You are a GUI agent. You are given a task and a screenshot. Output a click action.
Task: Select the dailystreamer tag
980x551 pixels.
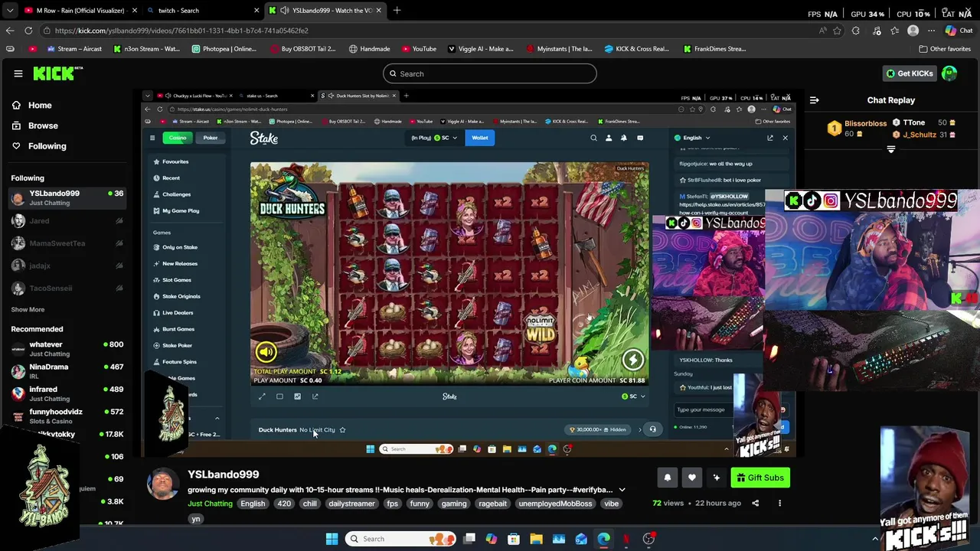click(x=351, y=504)
